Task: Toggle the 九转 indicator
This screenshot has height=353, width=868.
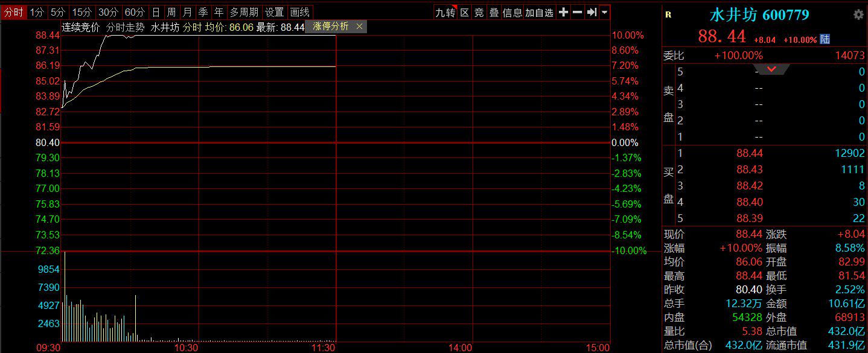Action: pos(445,12)
